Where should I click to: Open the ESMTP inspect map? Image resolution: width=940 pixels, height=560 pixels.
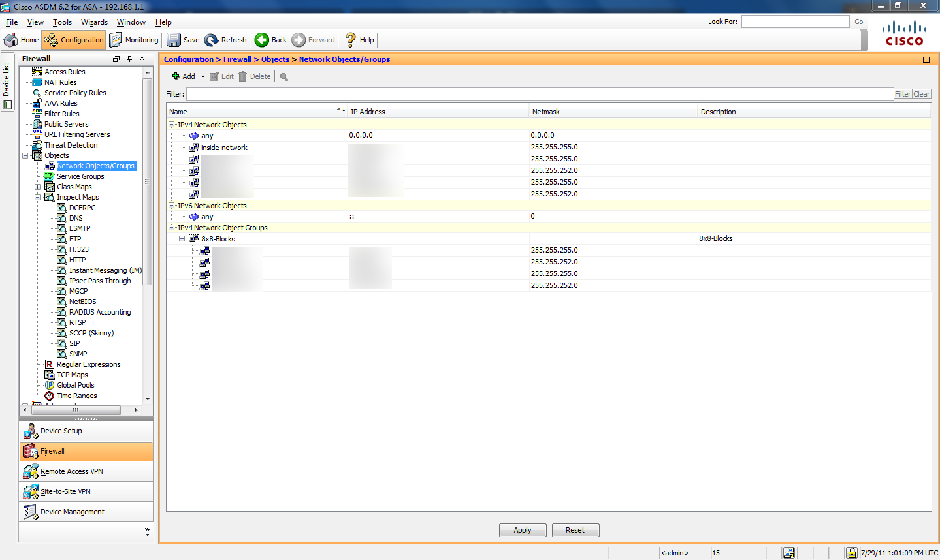[80, 228]
